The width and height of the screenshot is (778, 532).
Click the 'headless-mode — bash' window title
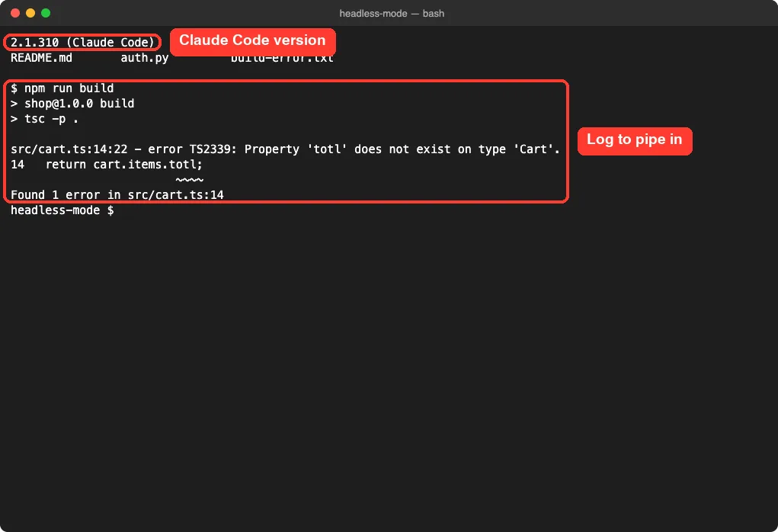(392, 14)
